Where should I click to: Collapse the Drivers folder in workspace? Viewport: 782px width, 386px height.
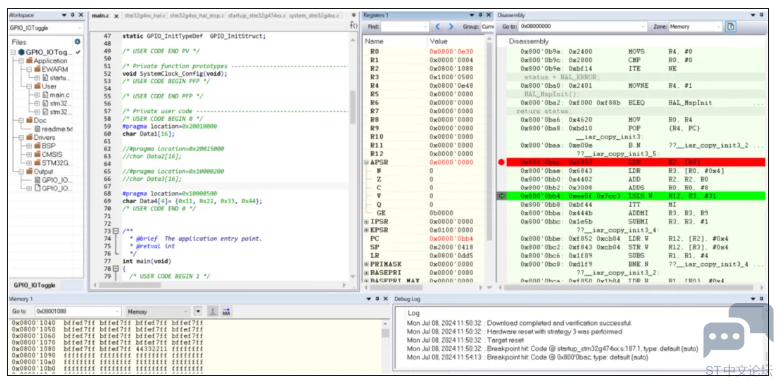pos(21,137)
